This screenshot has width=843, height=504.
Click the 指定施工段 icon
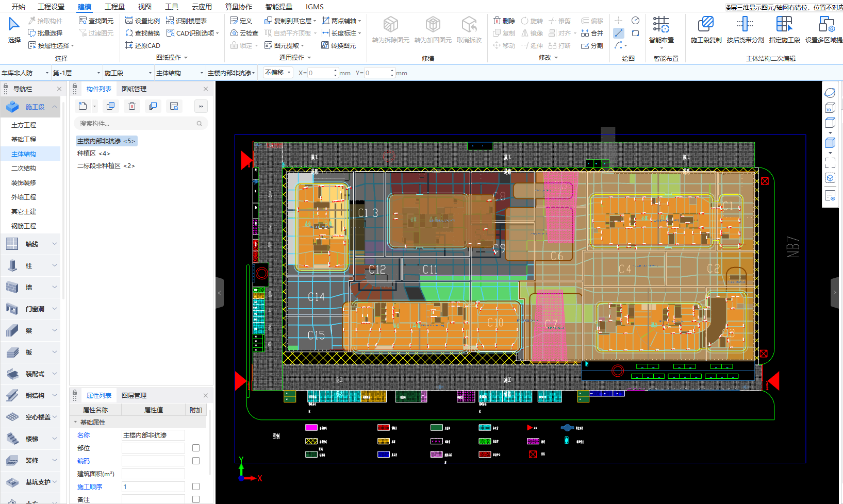click(x=784, y=24)
